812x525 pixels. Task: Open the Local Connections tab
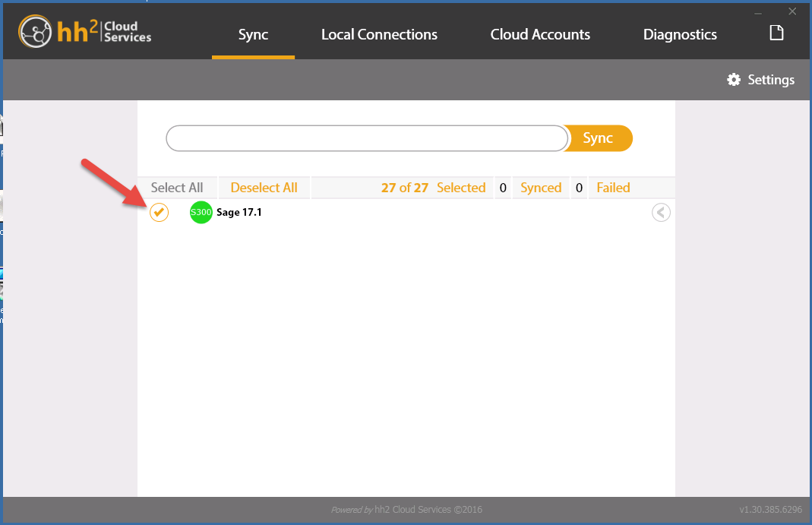[x=379, y=34]
